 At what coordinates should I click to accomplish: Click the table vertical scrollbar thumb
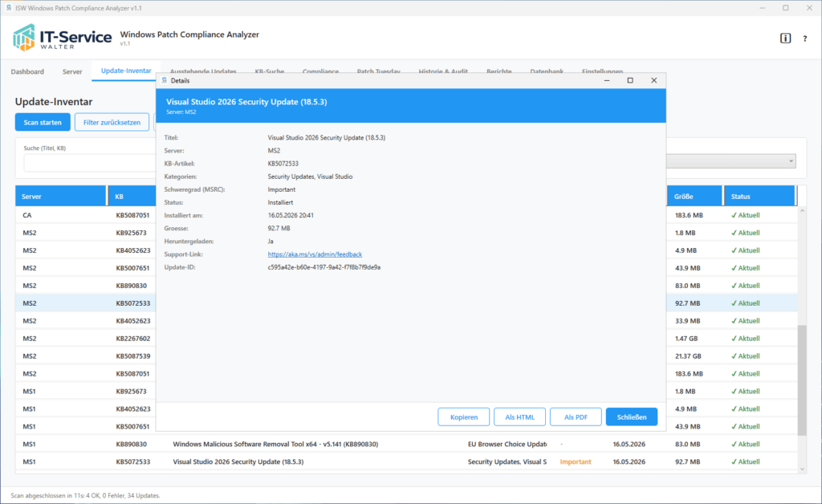point(802,380)
